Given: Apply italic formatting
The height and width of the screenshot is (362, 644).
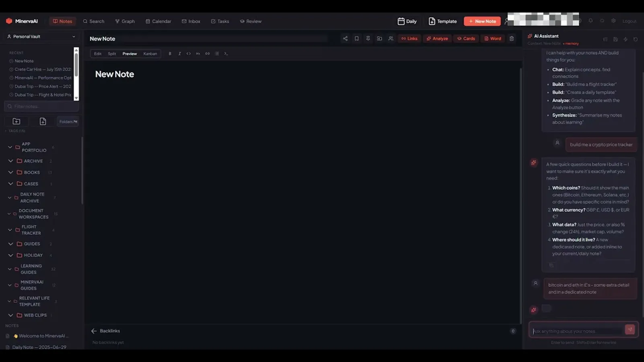Looking at the screenshot, I should pos(180,53).
